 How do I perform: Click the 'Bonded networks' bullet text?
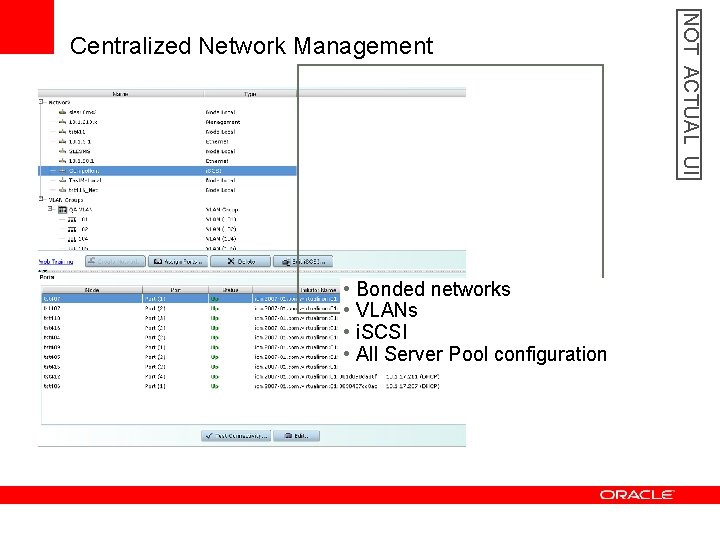[x=433, y=289]
